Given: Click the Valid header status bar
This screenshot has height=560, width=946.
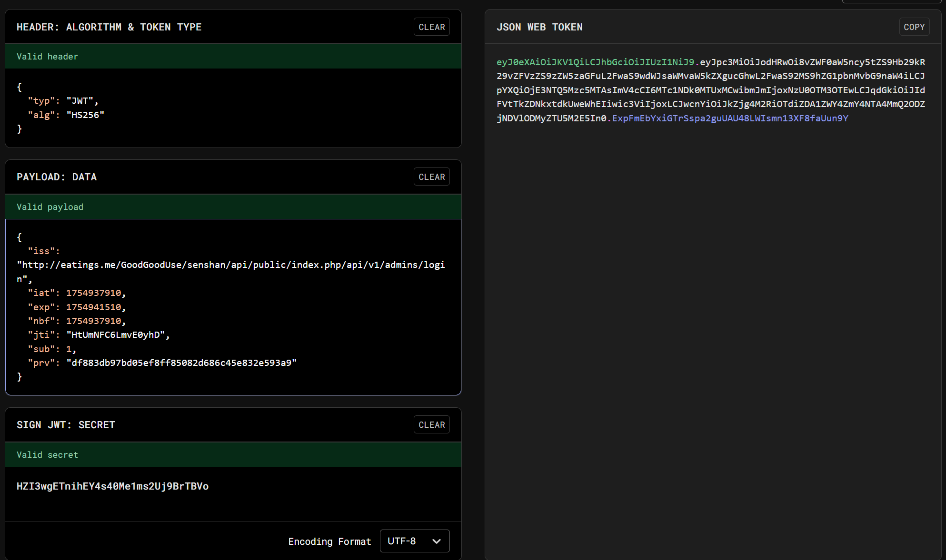Looking at the screenshot, I should click(x=233, y=57).
